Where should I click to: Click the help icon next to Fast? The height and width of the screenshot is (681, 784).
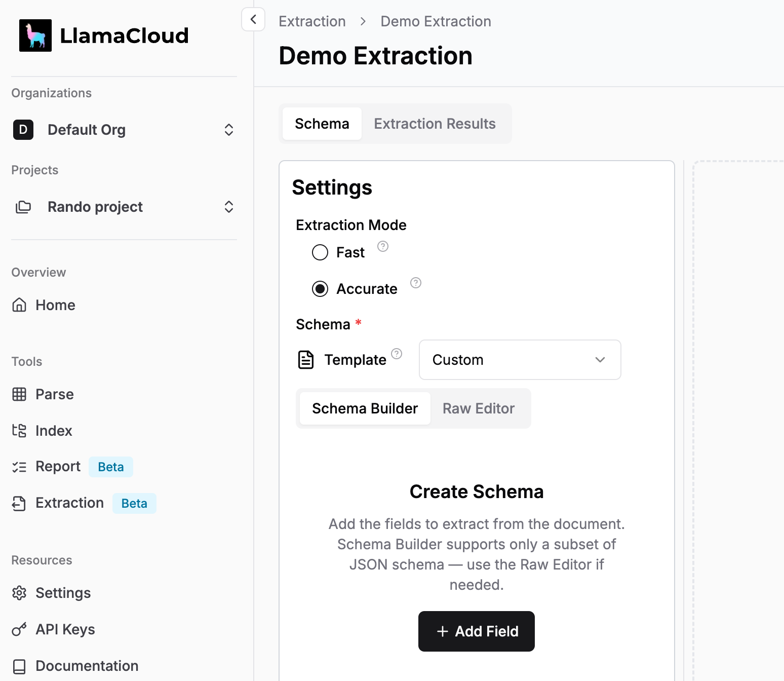click(x=383, y=247)
